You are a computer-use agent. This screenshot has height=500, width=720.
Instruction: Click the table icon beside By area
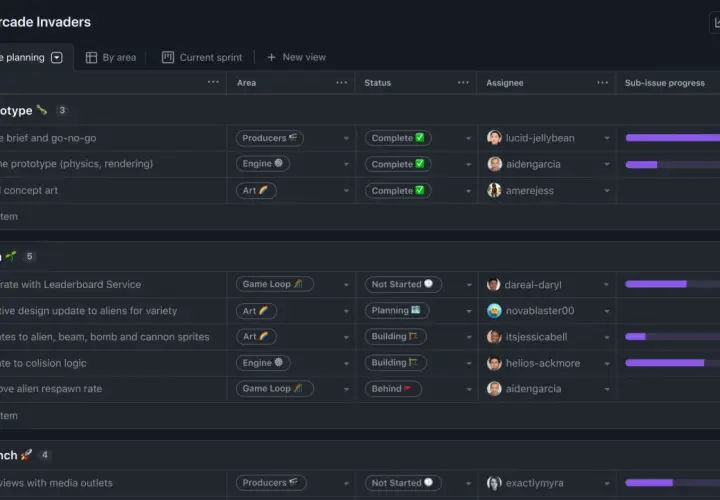pos(91,57)
